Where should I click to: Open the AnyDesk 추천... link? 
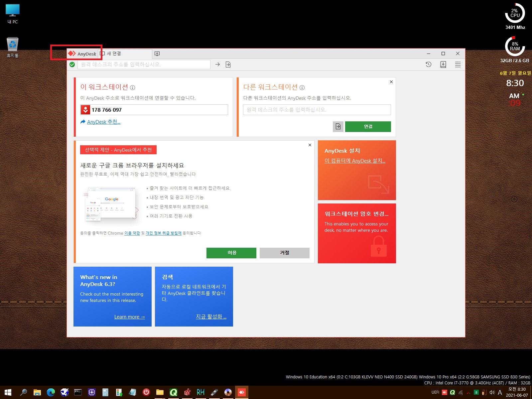[x=103, y=122]
